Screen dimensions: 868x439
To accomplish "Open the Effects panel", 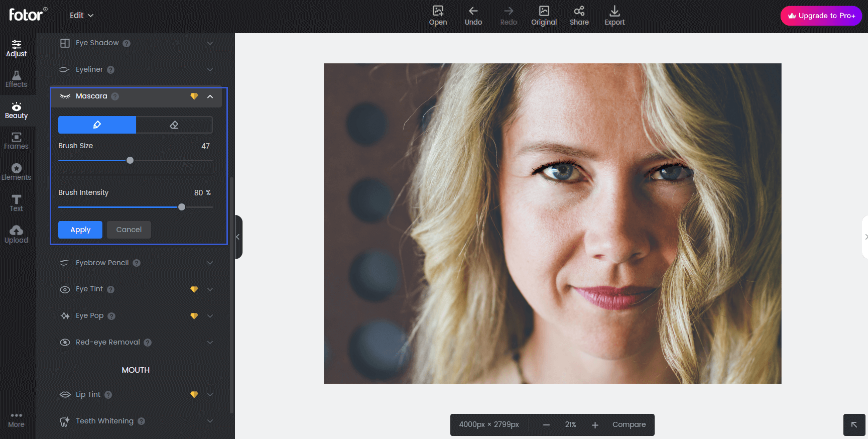I will click(16, 79).
